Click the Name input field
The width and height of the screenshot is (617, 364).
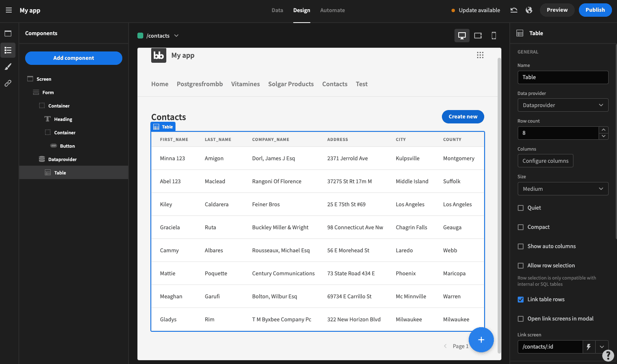(563, 77)
